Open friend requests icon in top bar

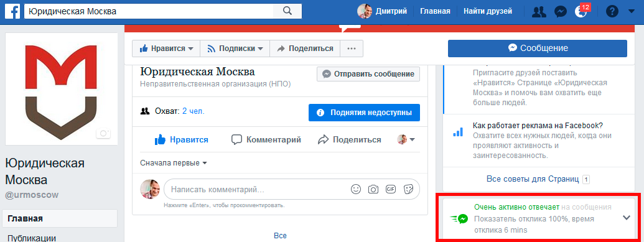(x=538, y=11)
